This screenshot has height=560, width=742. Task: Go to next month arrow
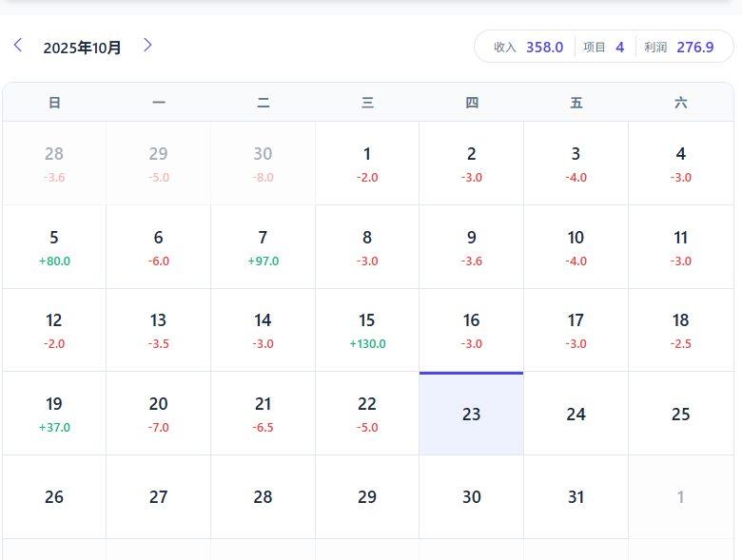click(x=147, y=46)
